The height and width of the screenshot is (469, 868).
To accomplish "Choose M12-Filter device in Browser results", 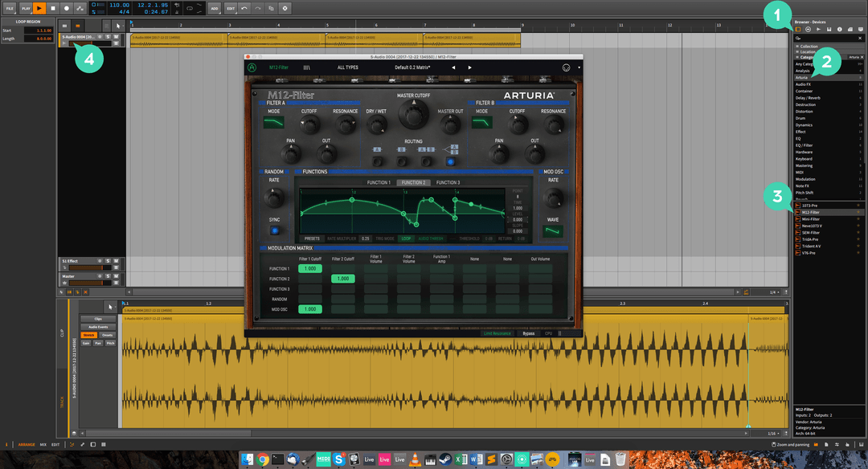I will coord(829,212).
